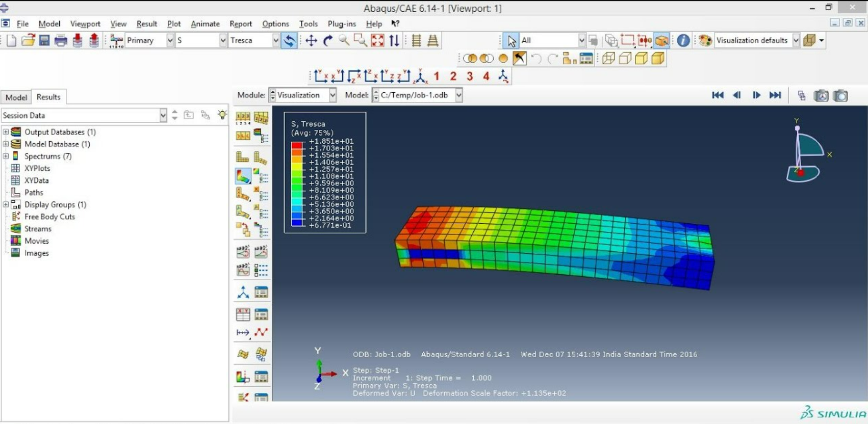Open a file with the folder icon
The image size is (868, 424).
[28, 40]
